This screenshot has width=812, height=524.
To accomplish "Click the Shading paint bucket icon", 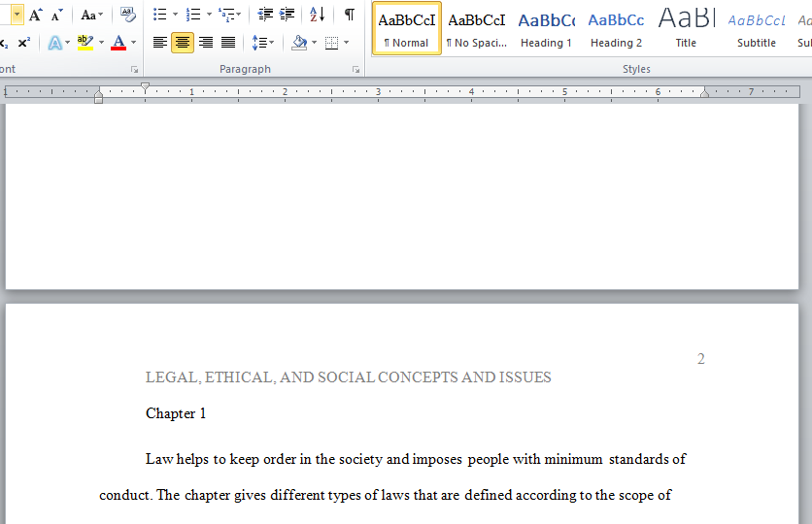I will 299,43.
